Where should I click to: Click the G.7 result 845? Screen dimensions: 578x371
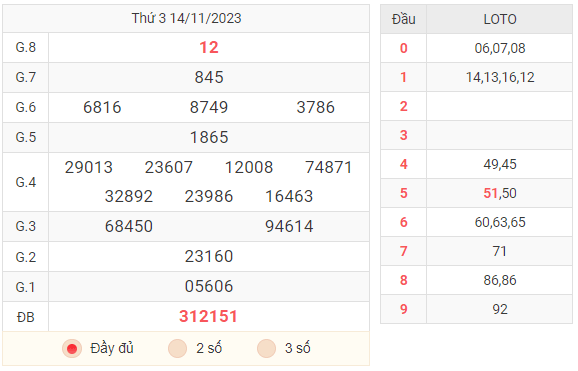point(209,77)
